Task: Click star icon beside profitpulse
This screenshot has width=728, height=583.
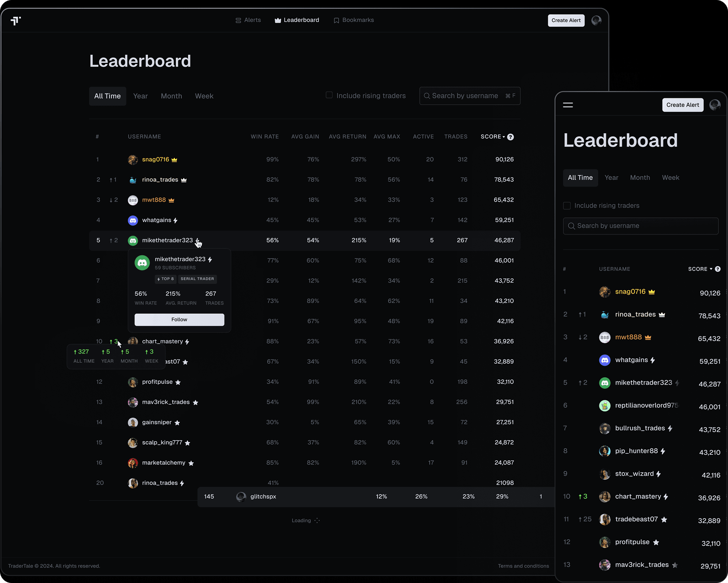Action: (x=178, y=382)
